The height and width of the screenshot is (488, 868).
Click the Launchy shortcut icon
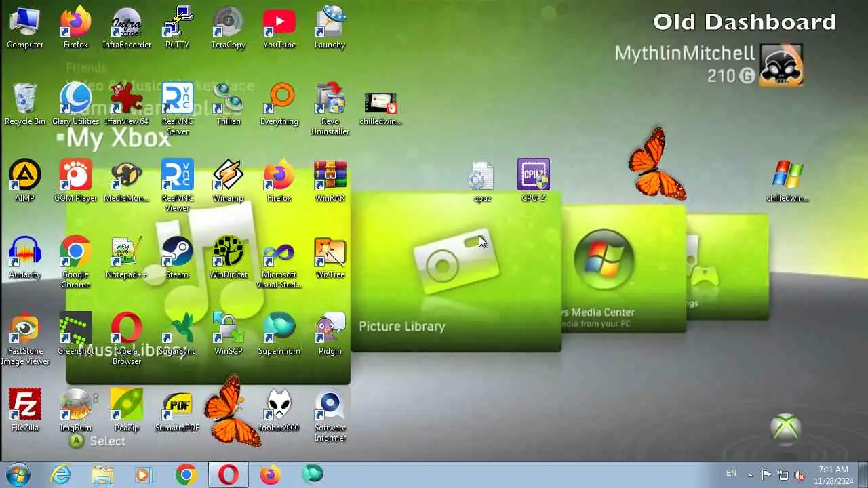coord(330,28)
